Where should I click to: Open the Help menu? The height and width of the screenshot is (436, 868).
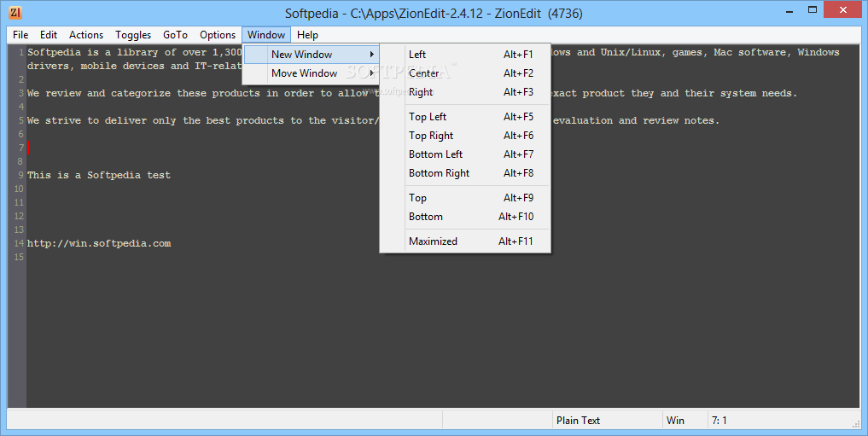(307, 35)
